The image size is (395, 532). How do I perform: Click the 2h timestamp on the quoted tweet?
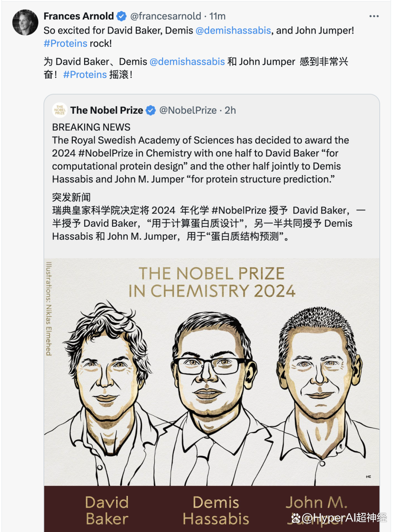click(230, 110)
